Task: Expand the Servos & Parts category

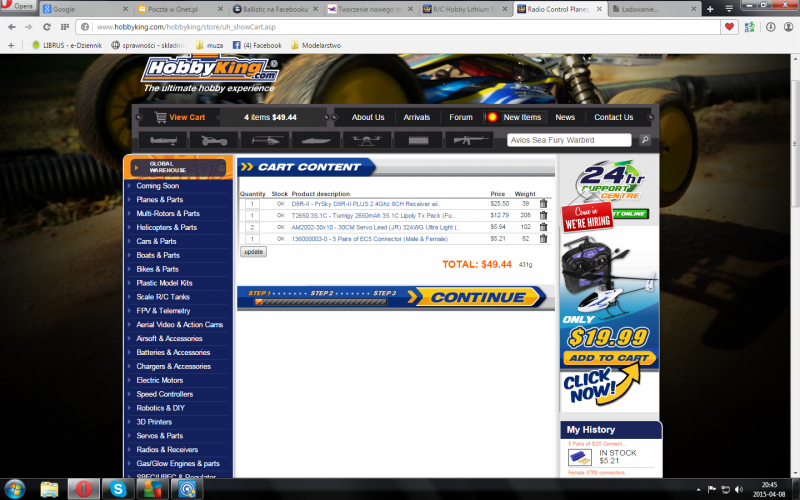Action: pos(160,436)
